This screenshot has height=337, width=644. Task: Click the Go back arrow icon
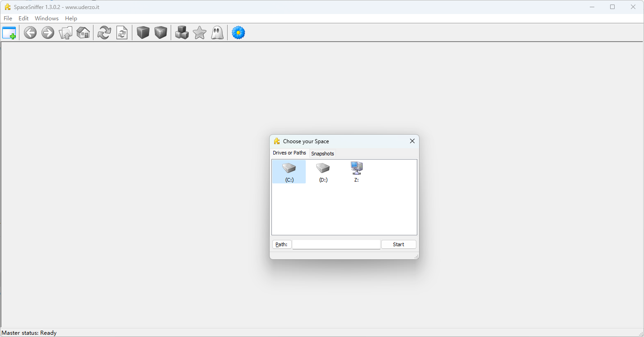coord(30,33)
